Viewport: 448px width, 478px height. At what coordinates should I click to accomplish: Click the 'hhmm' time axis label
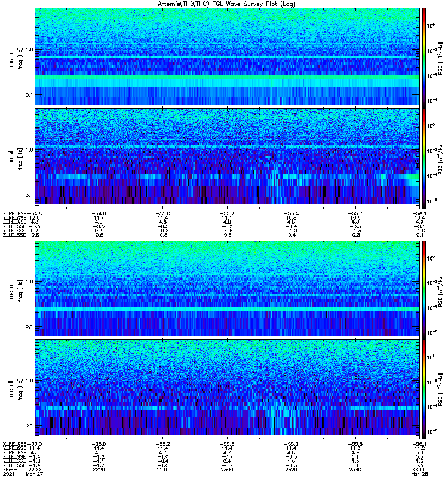[10, 470]
